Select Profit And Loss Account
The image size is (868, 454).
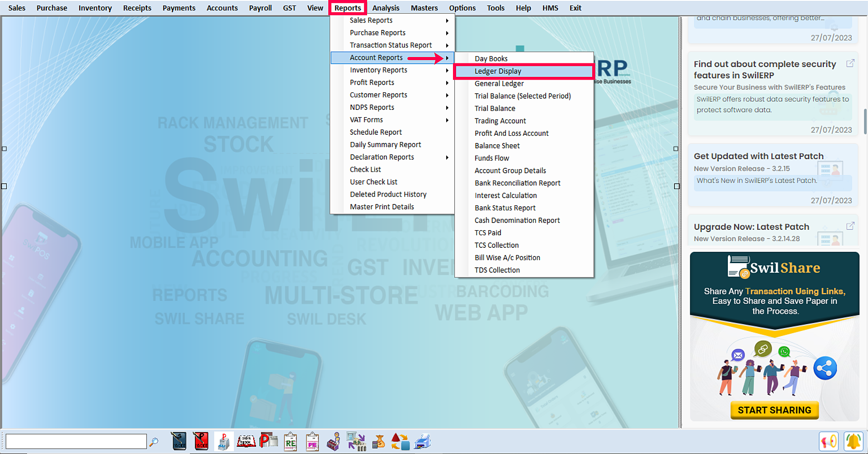coord(524,133)
